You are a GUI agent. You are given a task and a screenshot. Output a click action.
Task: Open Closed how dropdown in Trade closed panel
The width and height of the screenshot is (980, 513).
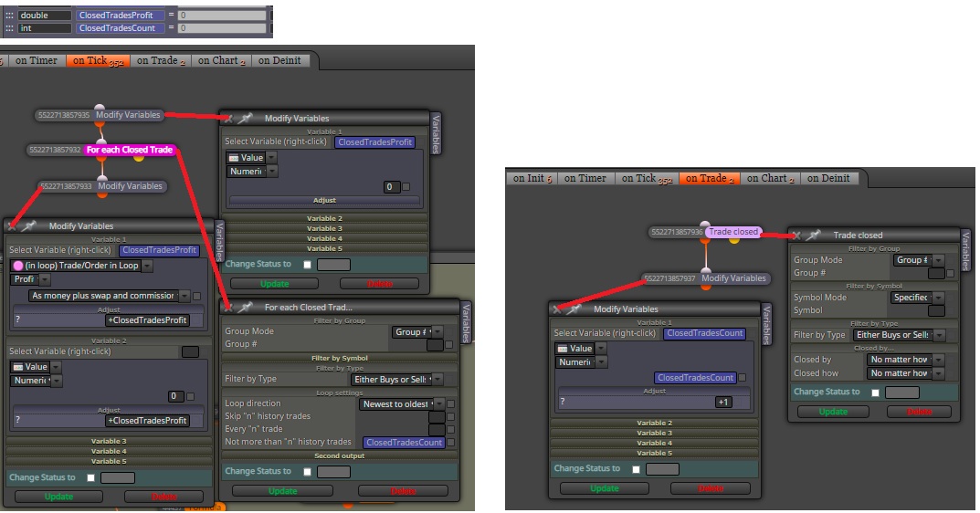pos(905,373)
